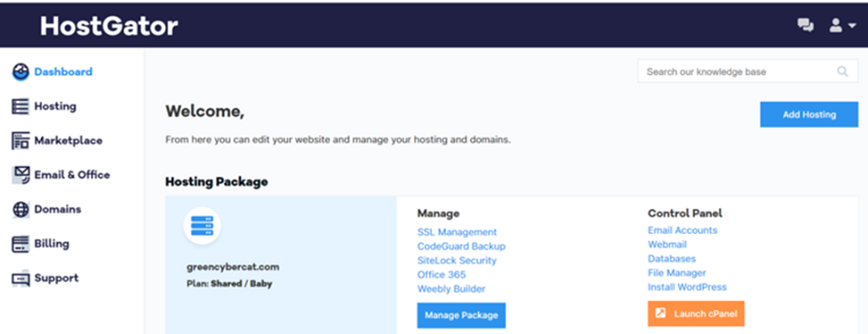
Task: Click the Marketplace icon in sidebar
Action: [x=20, y=140]
